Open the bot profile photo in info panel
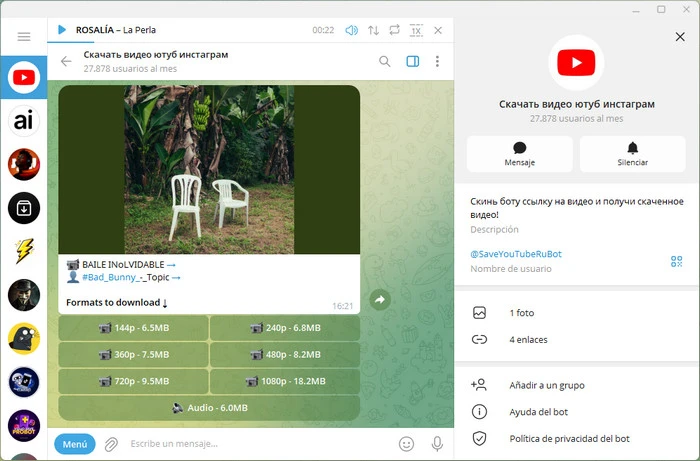 click(576, 62)
